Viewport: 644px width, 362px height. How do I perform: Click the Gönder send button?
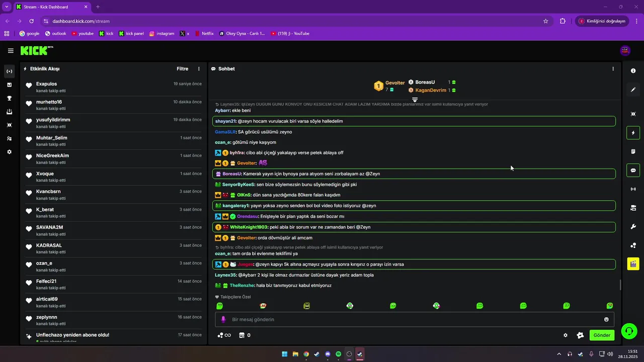[x=602, y=335]
